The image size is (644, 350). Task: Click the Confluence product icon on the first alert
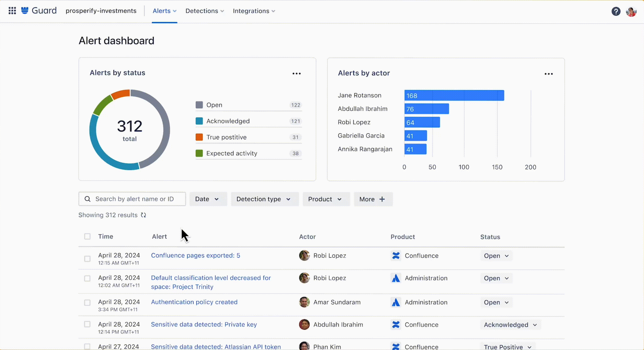[x=396, y=256]
